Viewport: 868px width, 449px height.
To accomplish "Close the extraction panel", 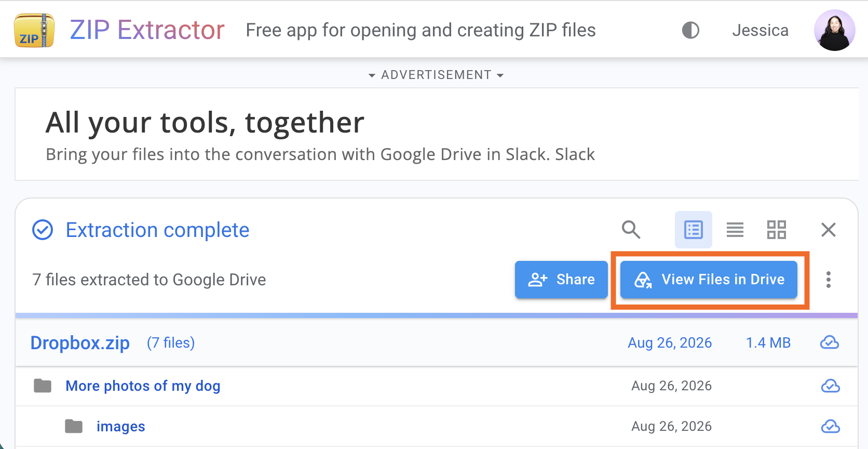I will tap(829, 229).
